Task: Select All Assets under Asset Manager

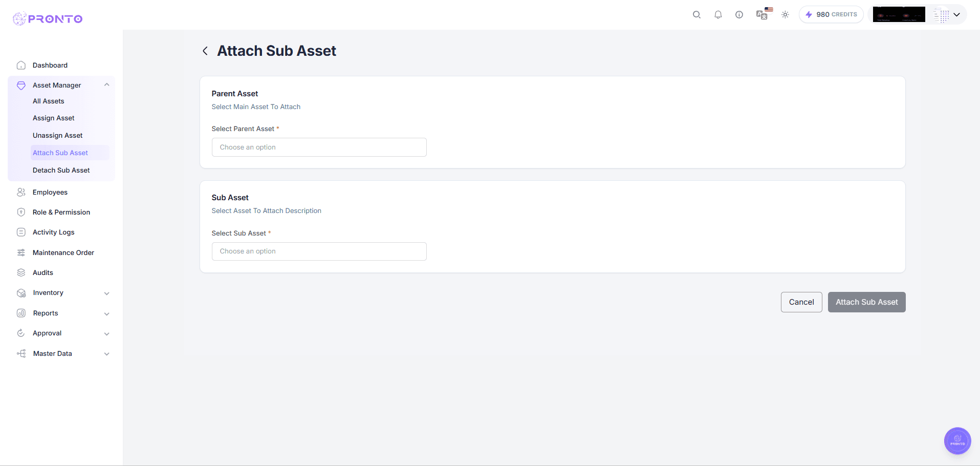Action: [x=48, y=101]
